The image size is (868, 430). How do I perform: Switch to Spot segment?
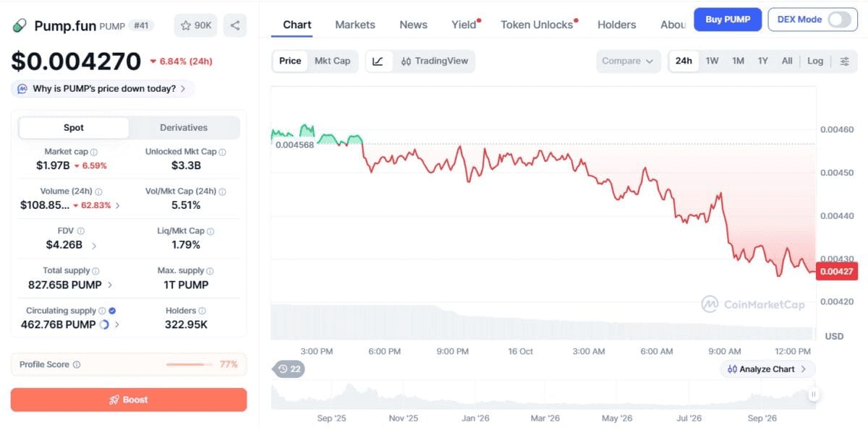click(74, 128)
